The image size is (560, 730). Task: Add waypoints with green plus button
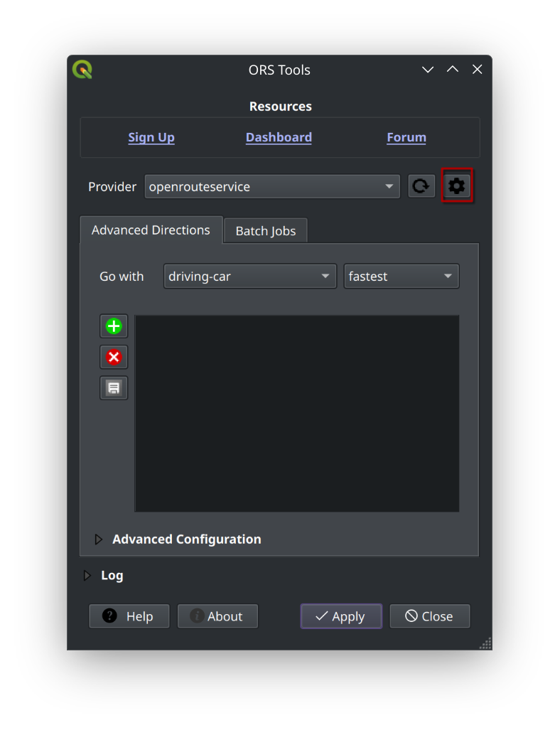click(114, 326)
